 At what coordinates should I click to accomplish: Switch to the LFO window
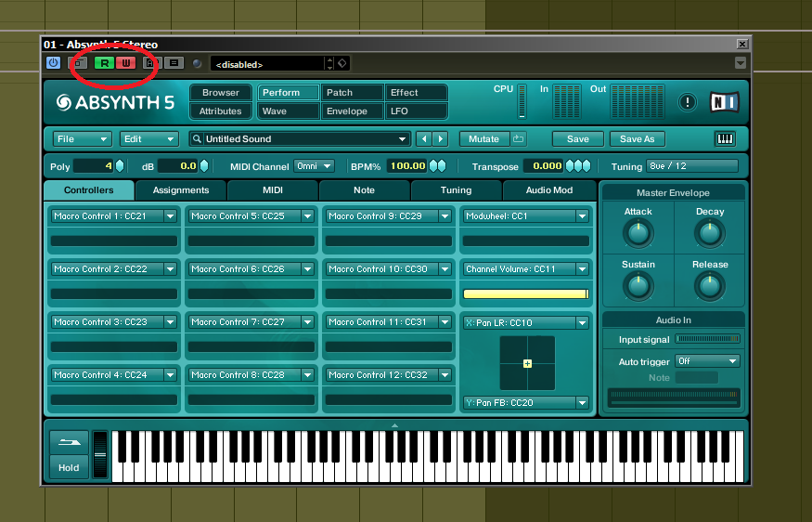pos(417,111)
